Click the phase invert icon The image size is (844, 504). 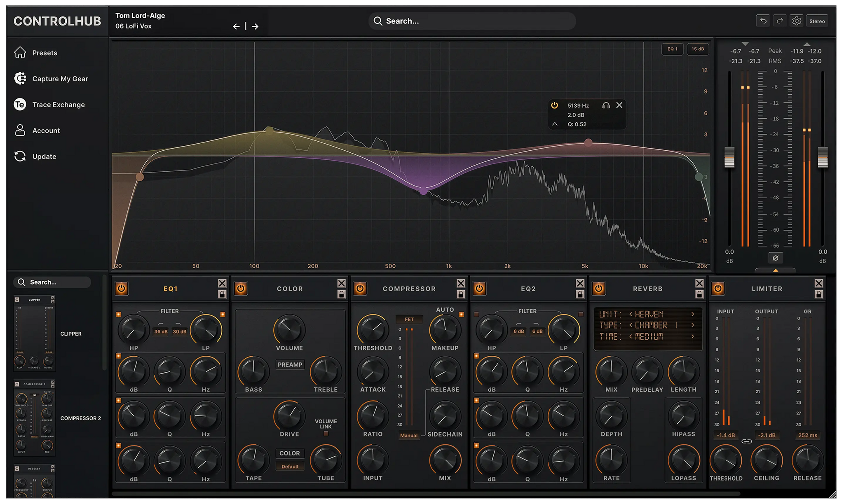[x=775, y=258]
